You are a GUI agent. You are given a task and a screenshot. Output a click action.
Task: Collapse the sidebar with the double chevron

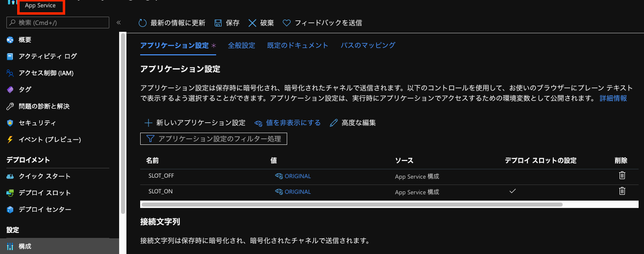(118, 23)
